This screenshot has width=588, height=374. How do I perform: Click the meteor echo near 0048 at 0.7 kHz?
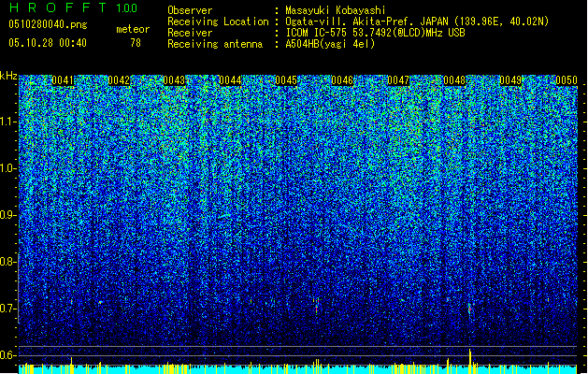[x=470, y=309]
